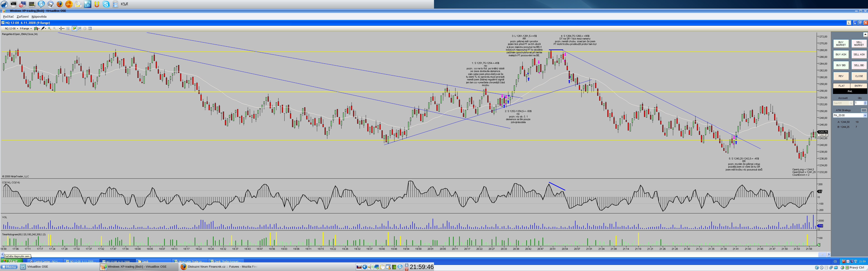Open the data box table icon
Image resolution: width=868 pixels, height=271 pixels.
point(90,28)
